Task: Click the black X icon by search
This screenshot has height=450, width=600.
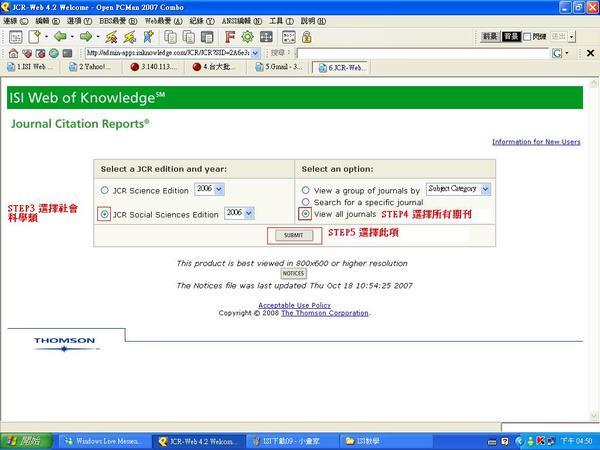Action: (590, 53)
